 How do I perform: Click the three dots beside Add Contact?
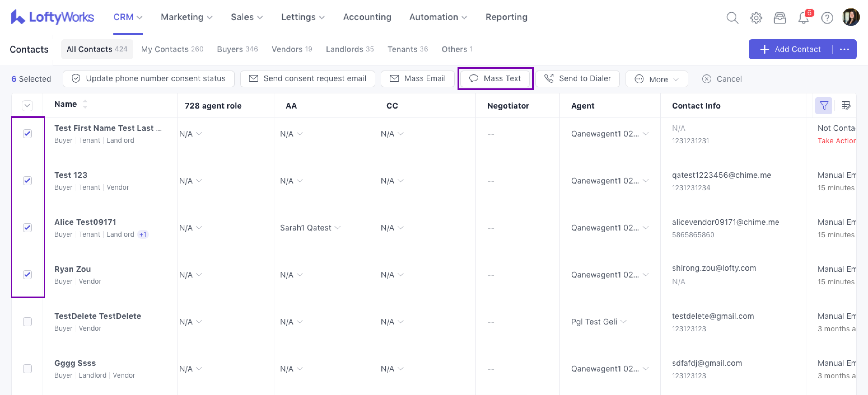[x=844, y=49]
